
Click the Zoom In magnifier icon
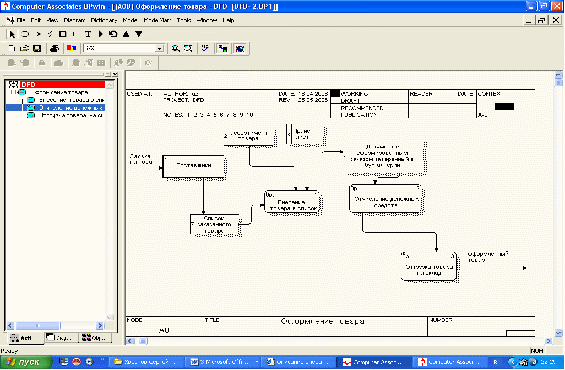click(175, 48)
